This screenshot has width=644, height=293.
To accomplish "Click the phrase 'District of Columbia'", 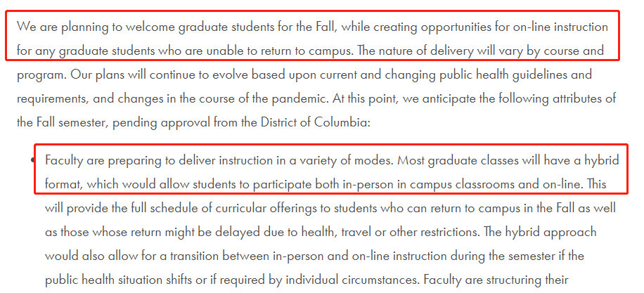I will [x=314, y=123].
